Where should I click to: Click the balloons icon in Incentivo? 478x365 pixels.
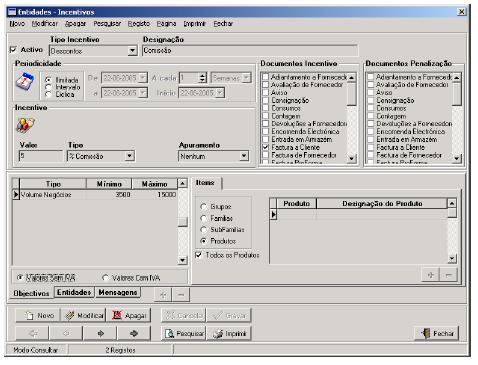[25, 125]
